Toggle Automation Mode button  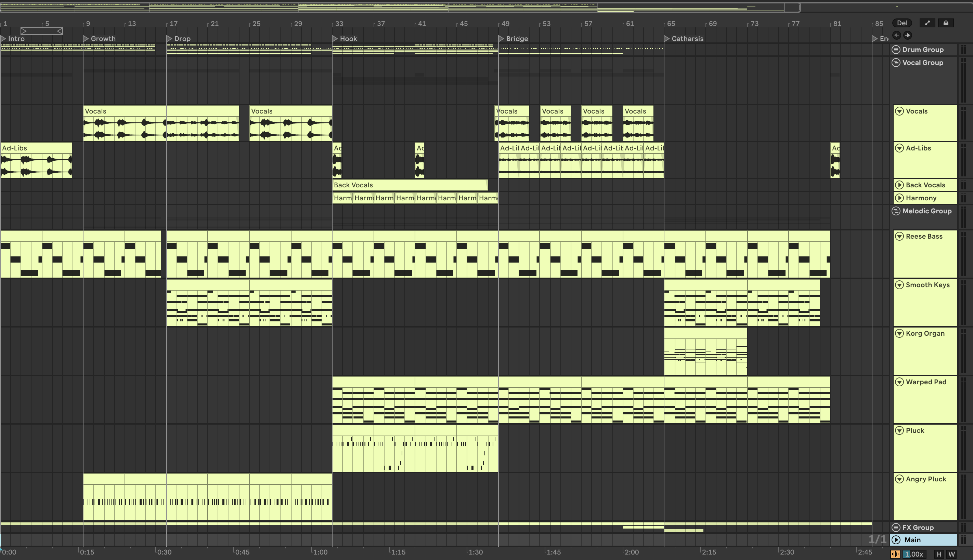(x=927, y=23)
